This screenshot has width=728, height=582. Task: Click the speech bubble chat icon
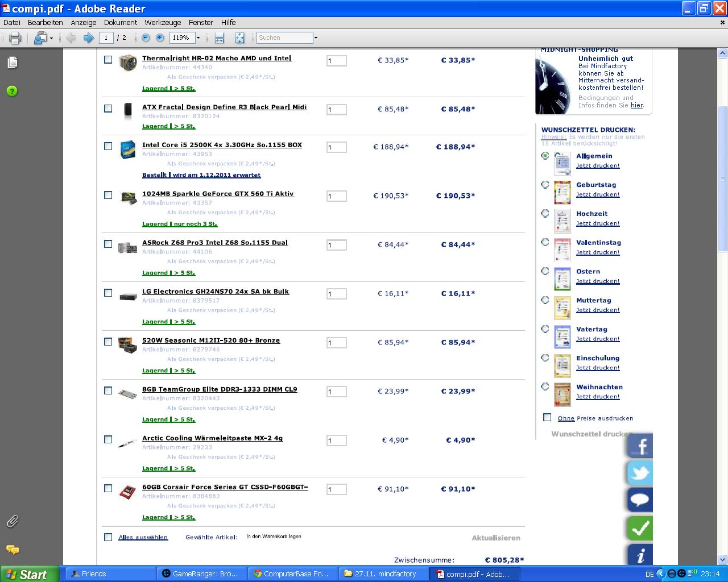tap(640, 500)
